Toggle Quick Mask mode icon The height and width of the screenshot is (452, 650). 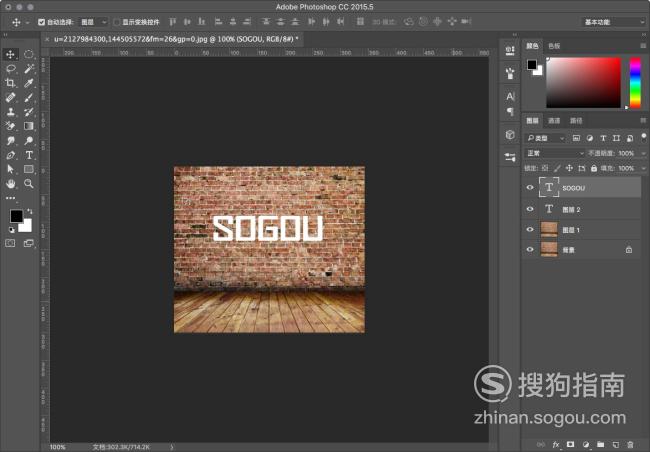point(10,243)
